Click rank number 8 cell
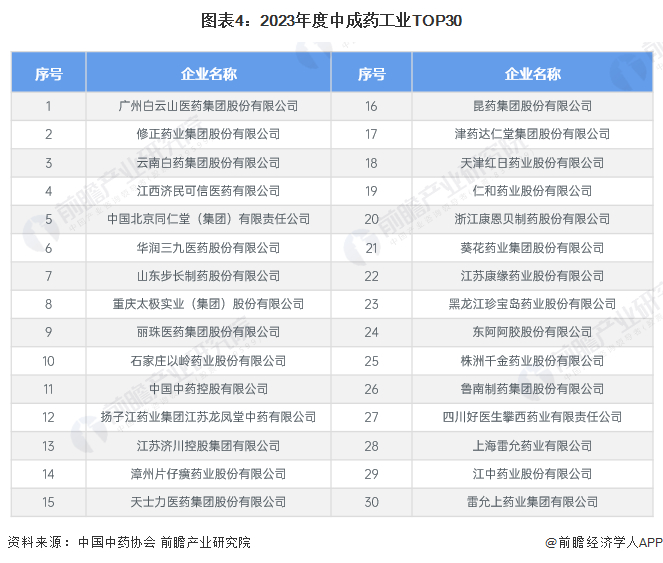663x563 pixels. [49, 304]
